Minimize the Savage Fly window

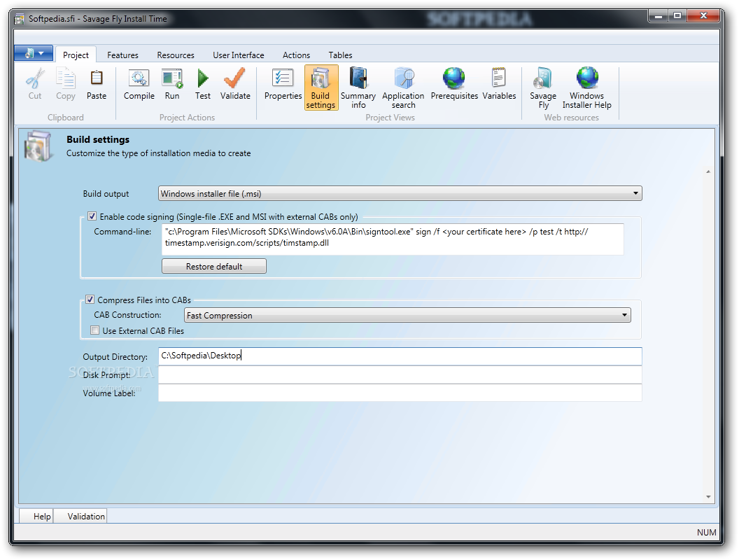[x=659, y=16]
